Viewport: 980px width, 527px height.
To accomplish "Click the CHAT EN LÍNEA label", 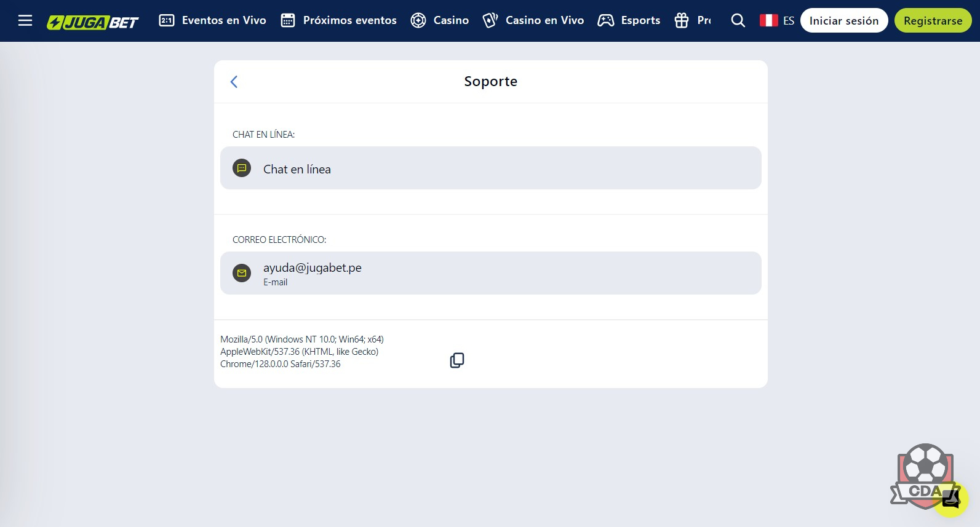I will (x=263, y=135).
